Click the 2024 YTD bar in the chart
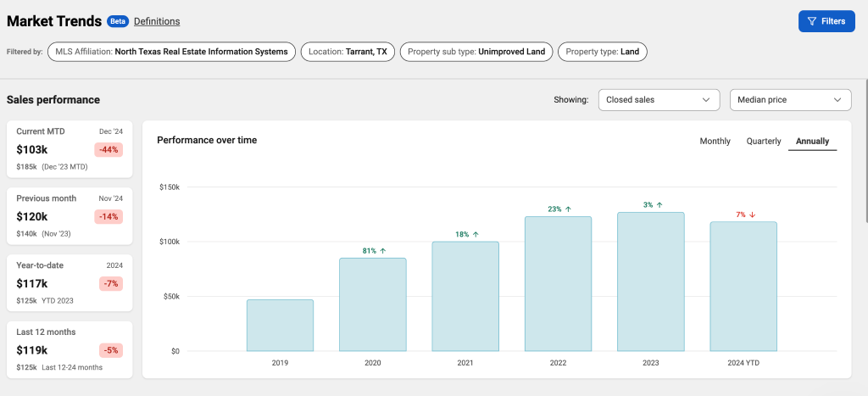 (743, 287)
